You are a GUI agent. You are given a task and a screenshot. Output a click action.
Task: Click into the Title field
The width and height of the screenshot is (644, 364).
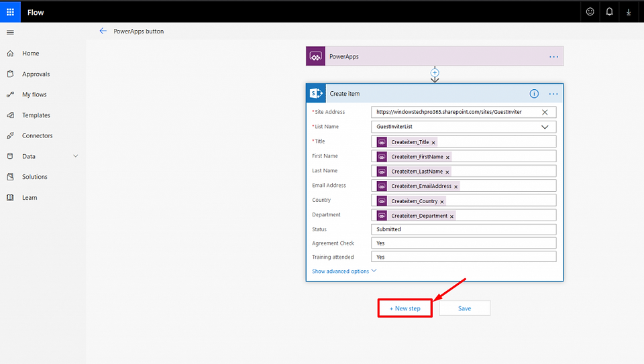coord(464,141)
